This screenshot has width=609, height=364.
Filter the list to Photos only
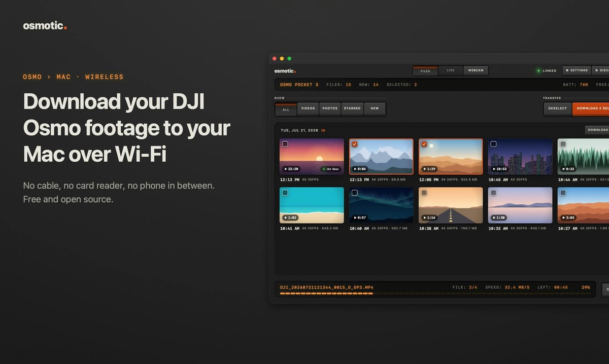click(330, 108)
